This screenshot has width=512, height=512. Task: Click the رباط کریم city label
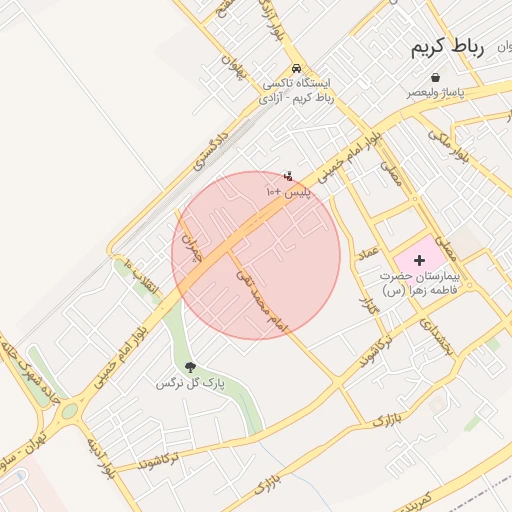447,47
